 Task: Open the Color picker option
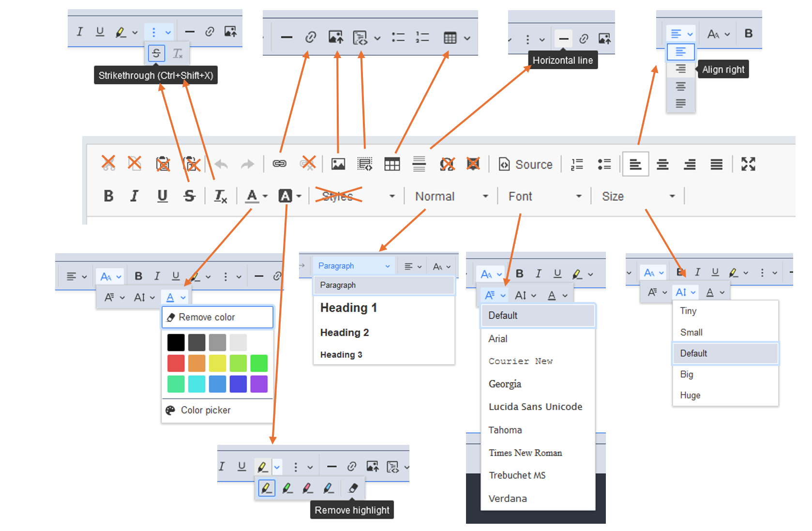(x=205, y=410)
